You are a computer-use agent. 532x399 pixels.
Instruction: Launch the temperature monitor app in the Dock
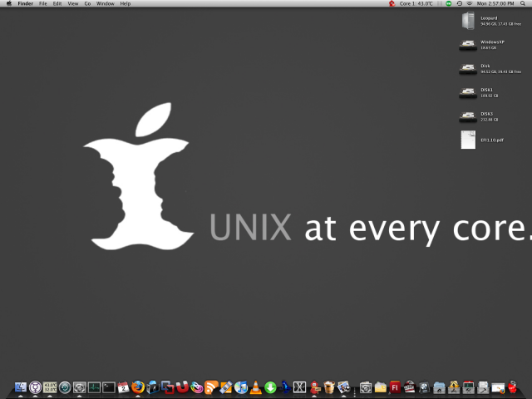(x=50, y=387)
